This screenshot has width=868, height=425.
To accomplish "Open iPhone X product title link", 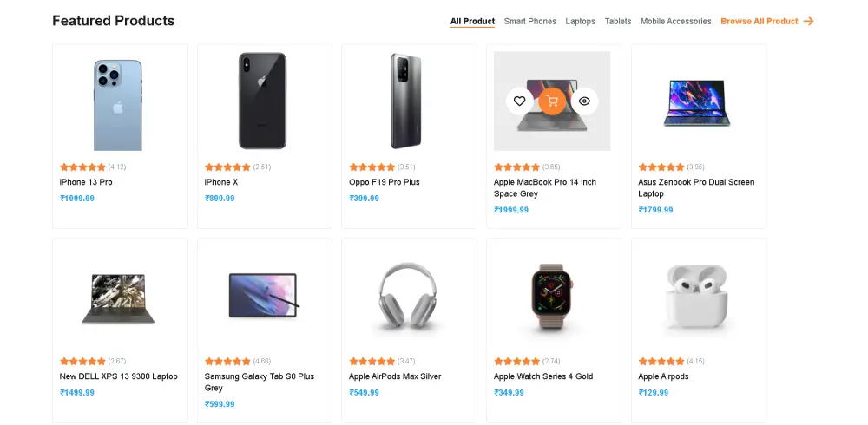I will pyautogui.click(x=221, y=182).
